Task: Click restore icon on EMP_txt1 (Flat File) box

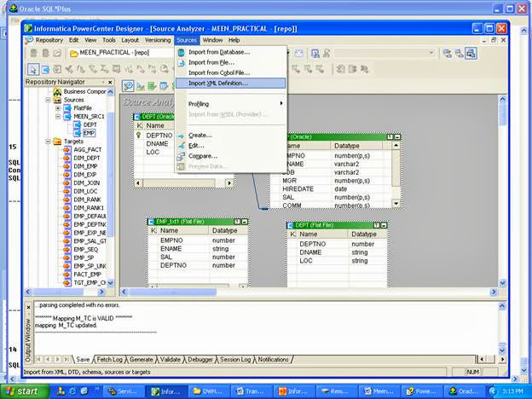Action: pyautogui.click(x=238, y=222)
